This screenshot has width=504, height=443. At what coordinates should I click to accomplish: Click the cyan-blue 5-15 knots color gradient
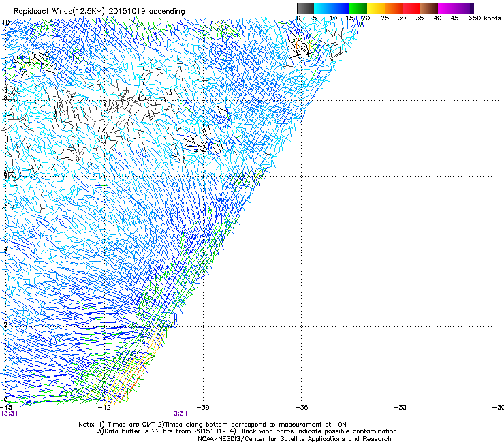[332, 8]
